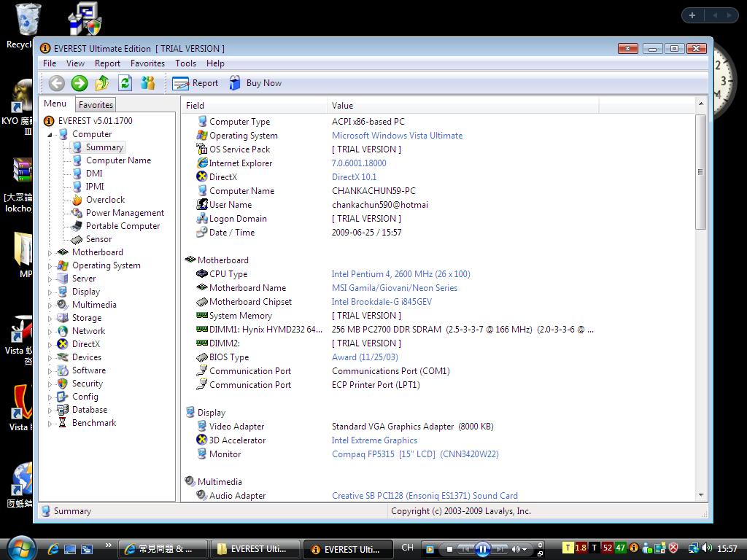Click the Refresh icon in toolbar

coord(125,83)
